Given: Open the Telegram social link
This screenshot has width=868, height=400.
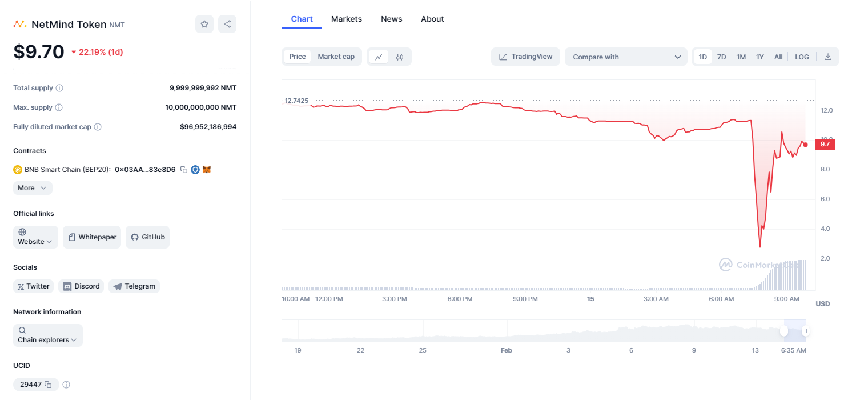Looking at the screenshot, I should tap(134, 286).
